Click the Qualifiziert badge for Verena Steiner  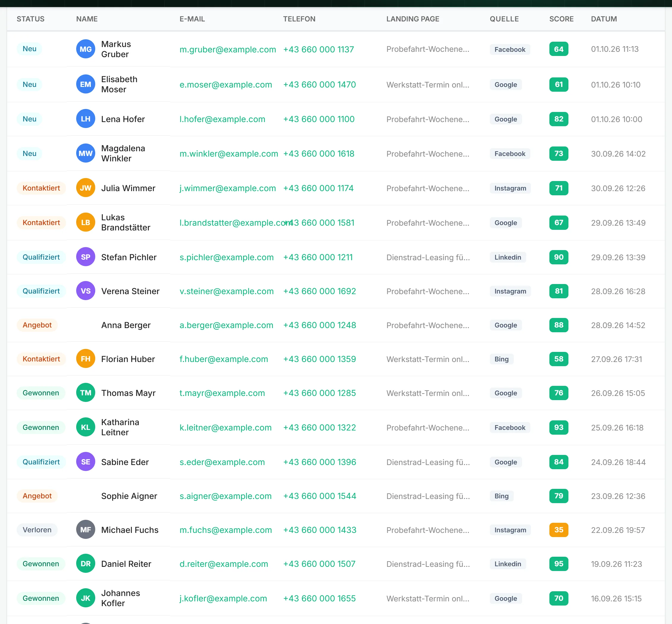pos(41,291)
